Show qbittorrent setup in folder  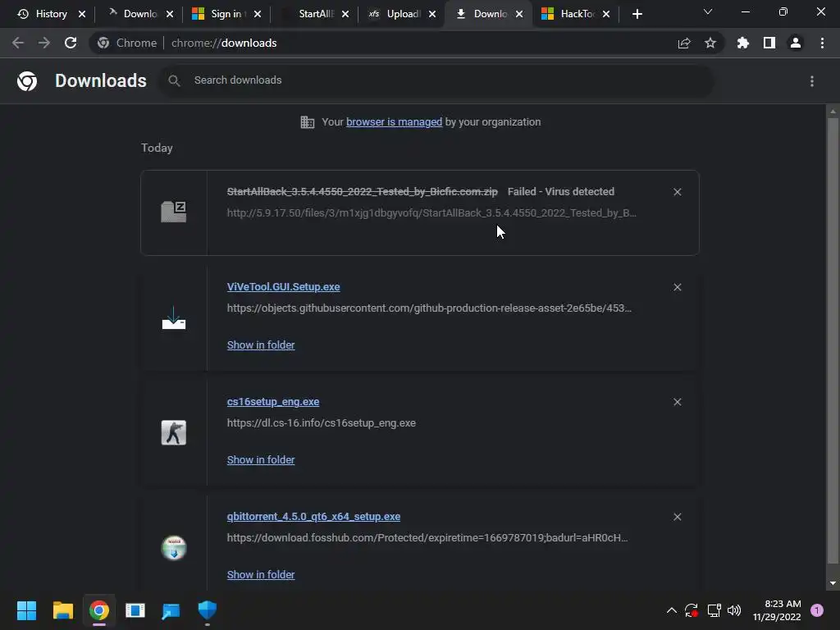click(261, 574)
